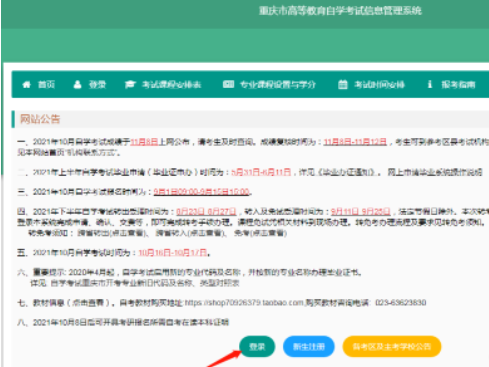Open the 新旧代码及名称、类型对照表 link
489x367 pixels.
click(145, 283)
